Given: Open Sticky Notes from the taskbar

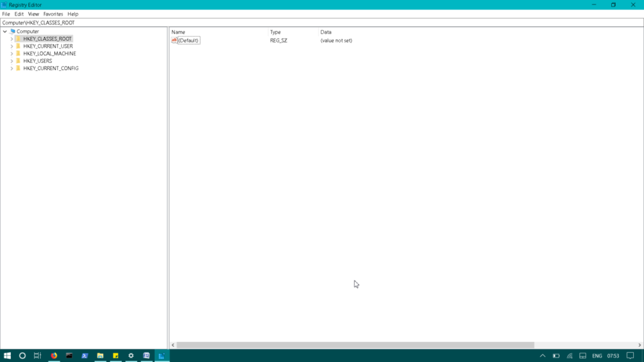Looking at the screenshot, I should tap(116, 356).
